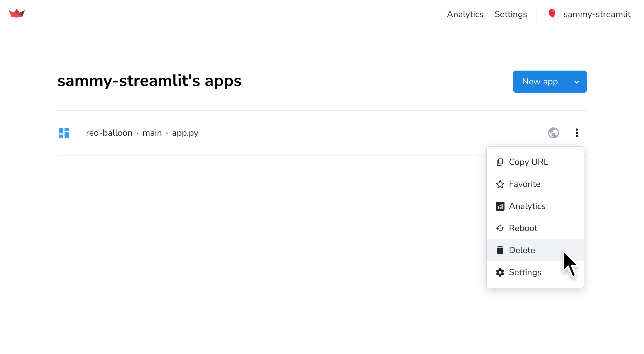
Task: Click the app.py file path label
Action: (x=185, y=133)
